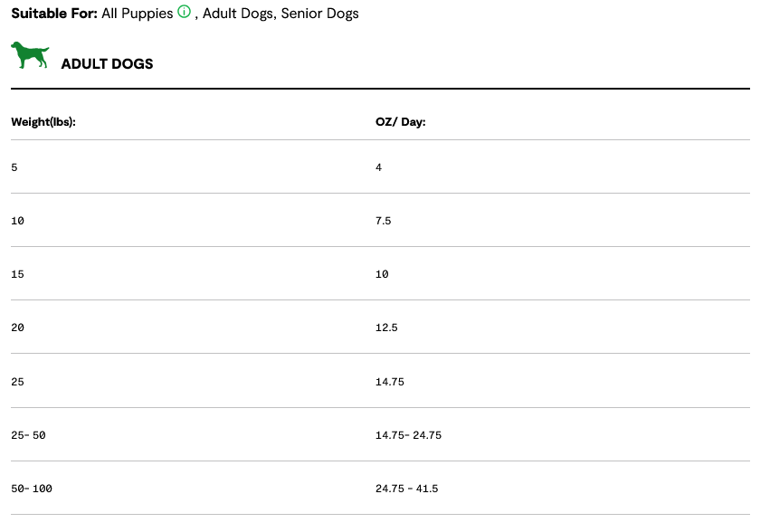Image resolution: width=770 pixels, height=532 pixels.
Task: Click Senior Dogs in the Suitable For line
Action: [x=319, y=14]
